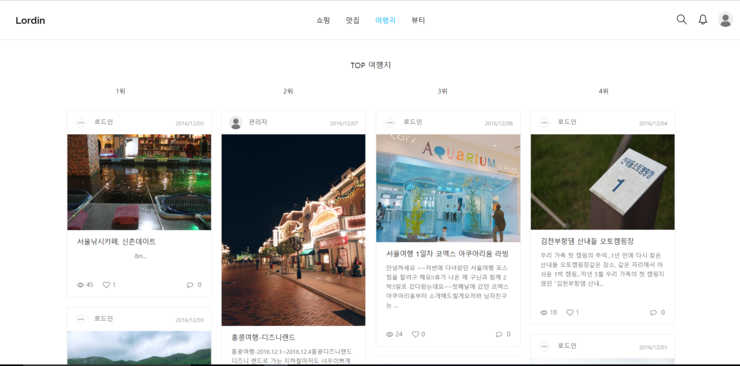740x366 pixels.
Task: Click the notification bell icon
Action: coord(703,19)
